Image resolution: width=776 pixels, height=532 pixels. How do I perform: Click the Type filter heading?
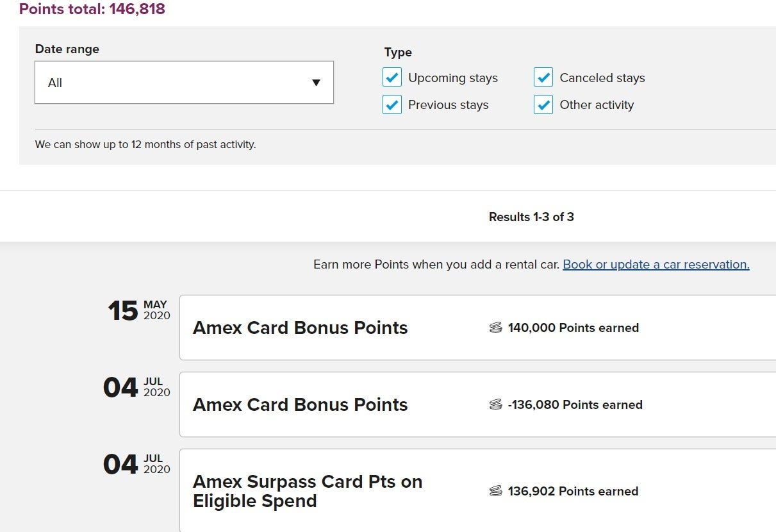(x=398, y=53)
